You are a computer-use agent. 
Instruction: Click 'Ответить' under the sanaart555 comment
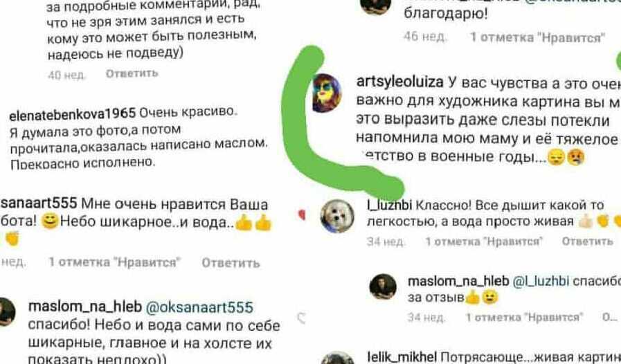tap(231, 263)
